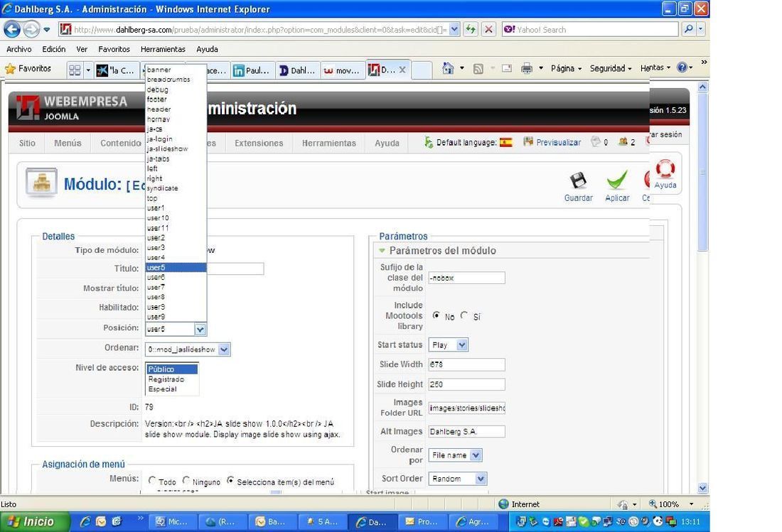Open the Herramientas browser menu
The height and width of the screenshot is (532, 782).
[163, 49]
